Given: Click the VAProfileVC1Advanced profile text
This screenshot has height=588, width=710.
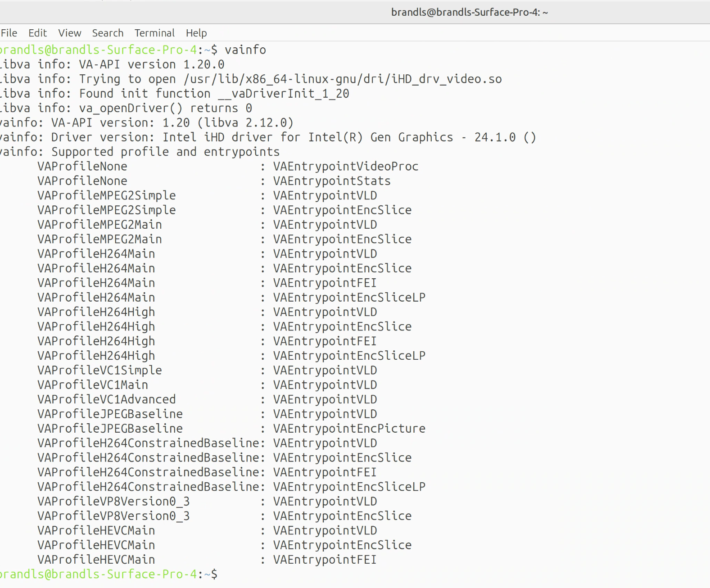Looking at the screenshot, I should click(107, 399).
